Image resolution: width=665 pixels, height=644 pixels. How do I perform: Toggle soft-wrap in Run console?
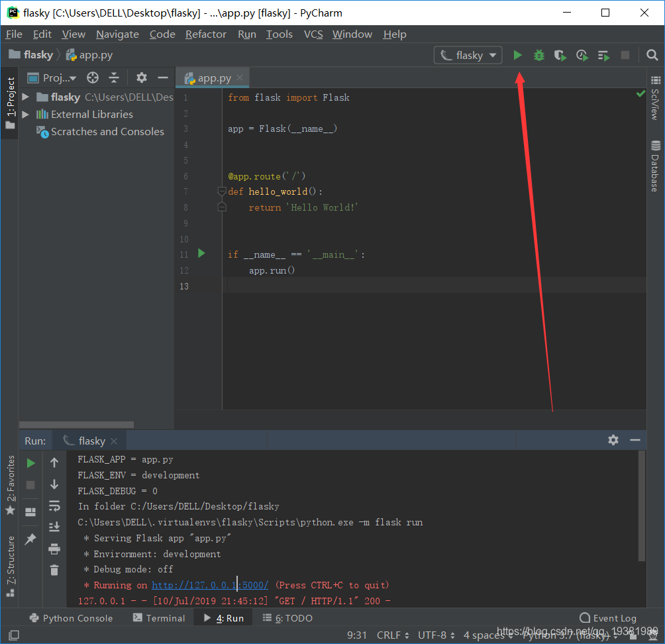click(x=54, y=506)
